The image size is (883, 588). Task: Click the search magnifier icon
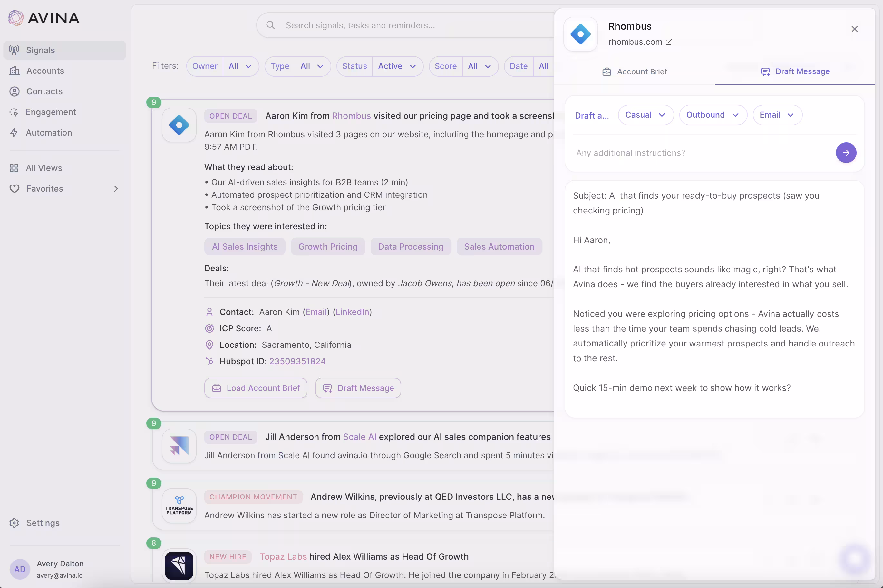[x=271, y=25]
